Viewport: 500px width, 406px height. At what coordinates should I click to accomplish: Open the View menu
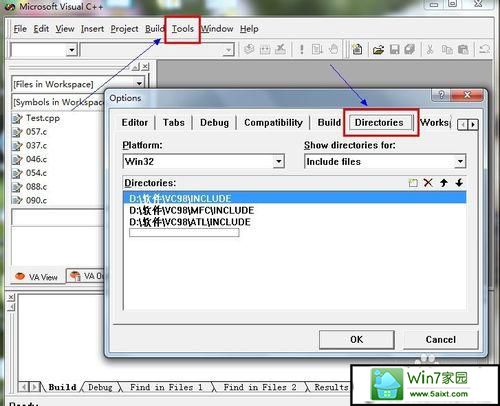click(65, 29)
